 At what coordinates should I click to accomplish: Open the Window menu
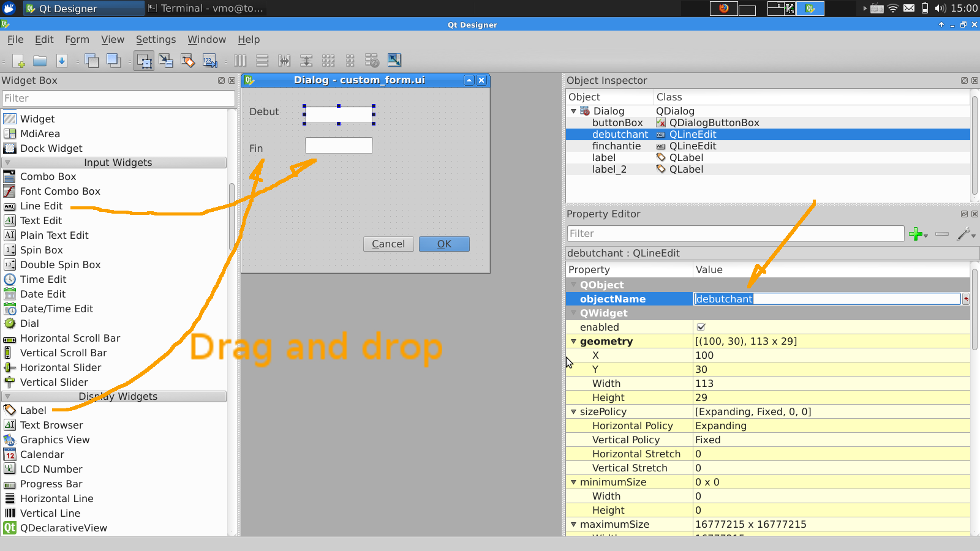point(206,39)
